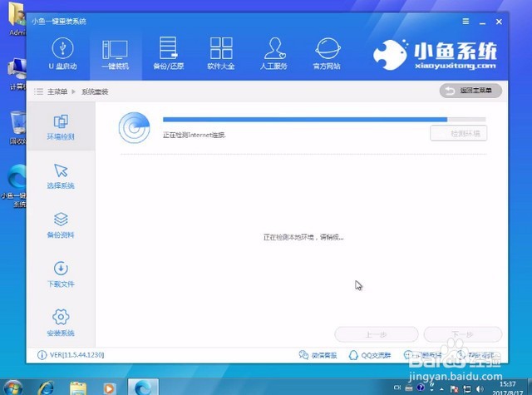Click the 小鱼系统 fish logo
This screenshot has height=395, width=532.
(390, 54)
